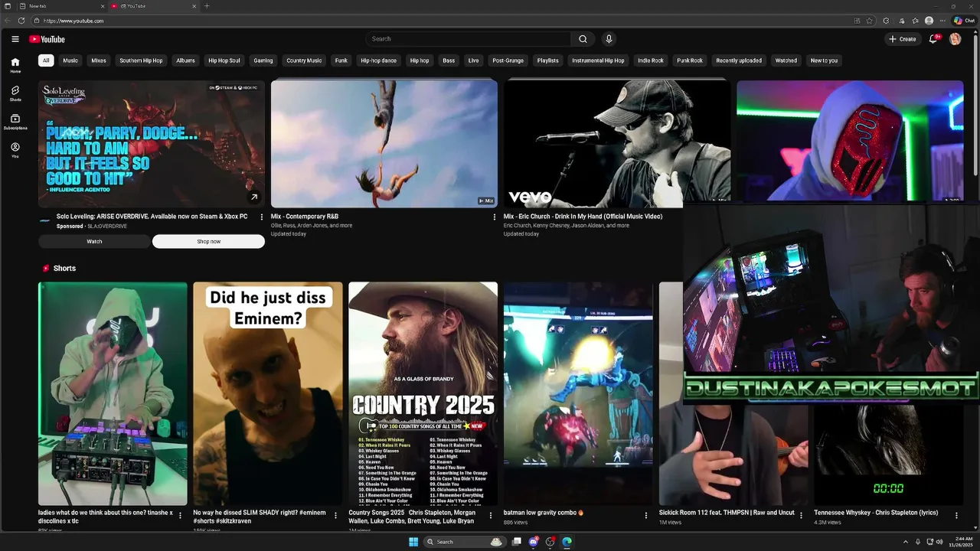Open the browser profile icon
The width and height of the screenshot is (980, 551).
coord(929,21)
